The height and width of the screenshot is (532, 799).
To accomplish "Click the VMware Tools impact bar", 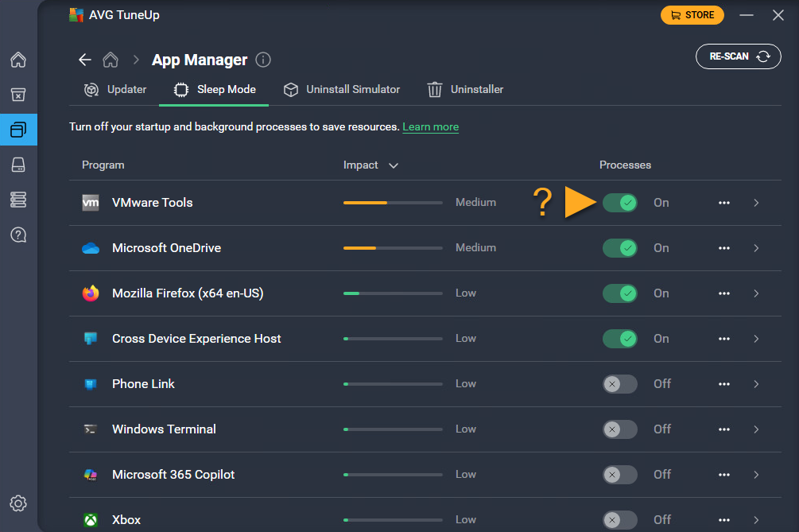I will click(393, 203).
